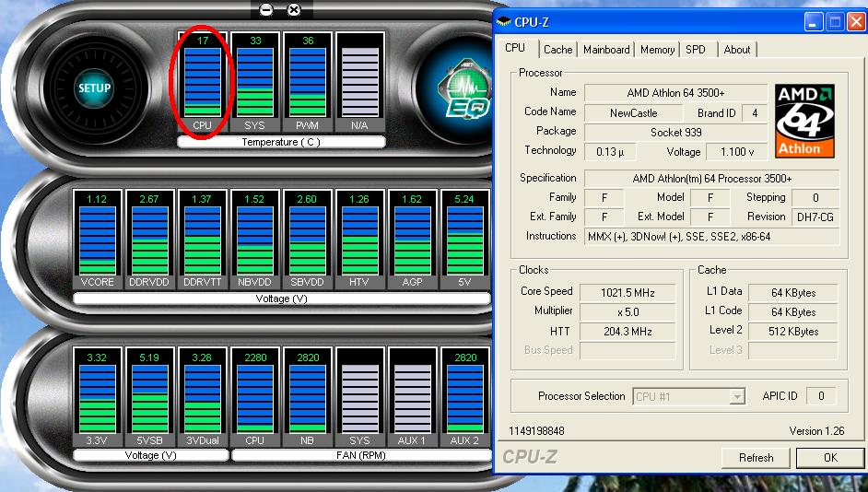Screen dimensions: 868x492
Task: Click the Technology value 0.13 µ
Action: point(610,152)
